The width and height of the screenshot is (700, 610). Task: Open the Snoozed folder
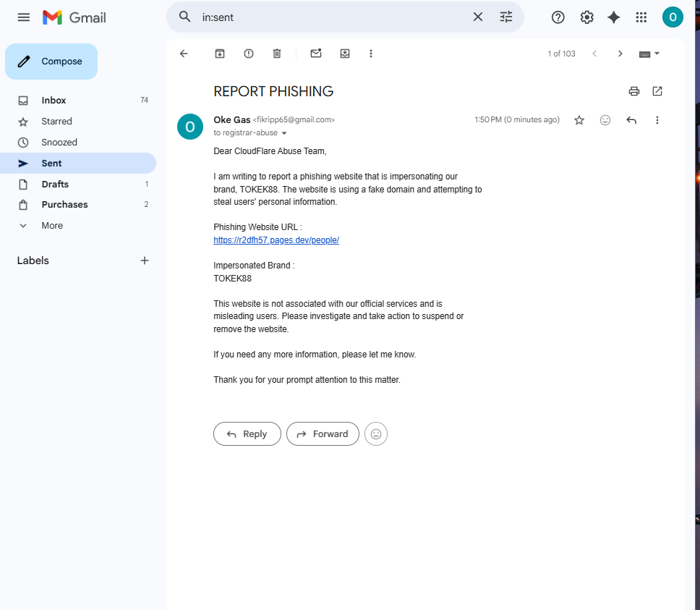coord(78,142)
